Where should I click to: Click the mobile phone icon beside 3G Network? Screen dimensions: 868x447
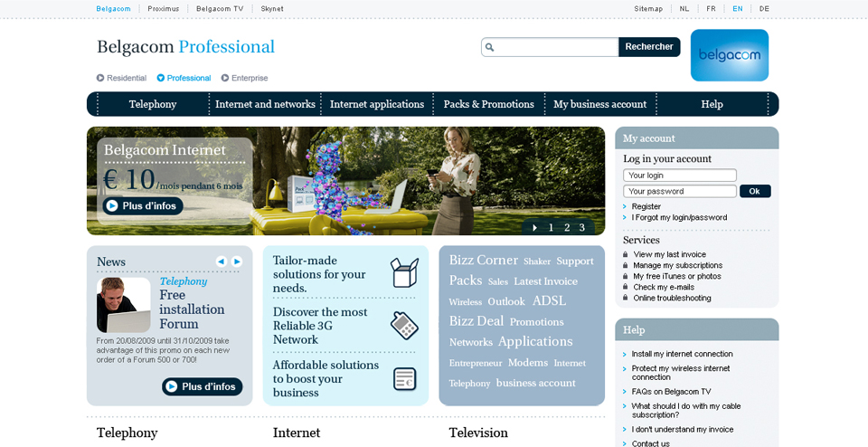[404, 325]
